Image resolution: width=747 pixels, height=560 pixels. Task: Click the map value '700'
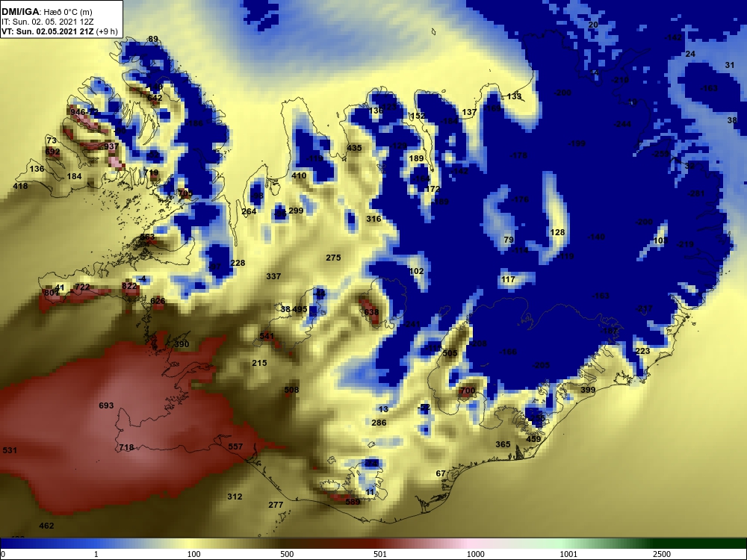coord(468,391)
